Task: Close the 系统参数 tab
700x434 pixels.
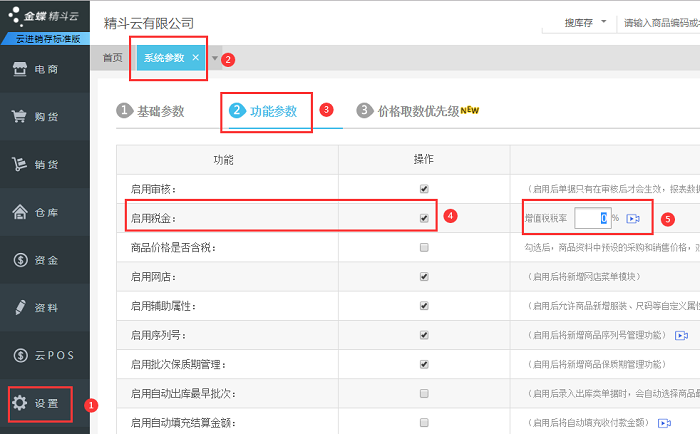Action: tap(195, 58)
